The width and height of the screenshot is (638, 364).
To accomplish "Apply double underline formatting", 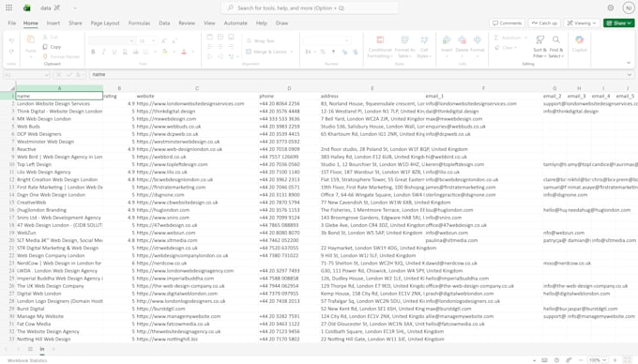I will coord(125,52).
